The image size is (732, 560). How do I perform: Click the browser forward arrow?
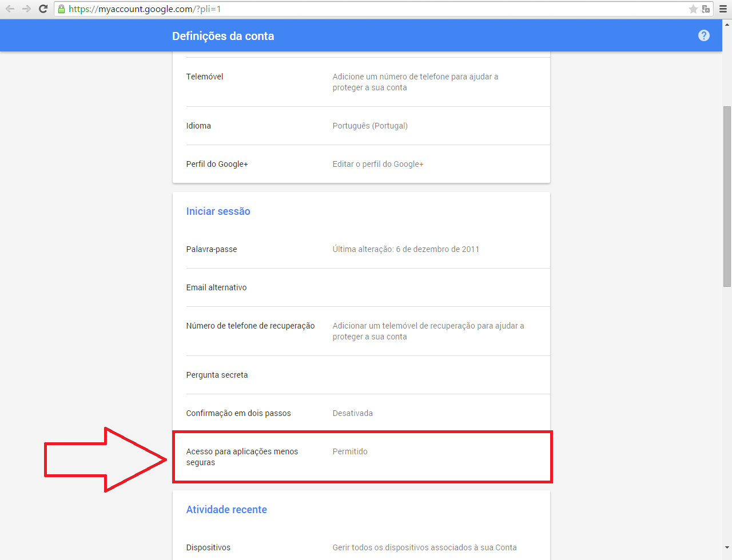point(26,9)
